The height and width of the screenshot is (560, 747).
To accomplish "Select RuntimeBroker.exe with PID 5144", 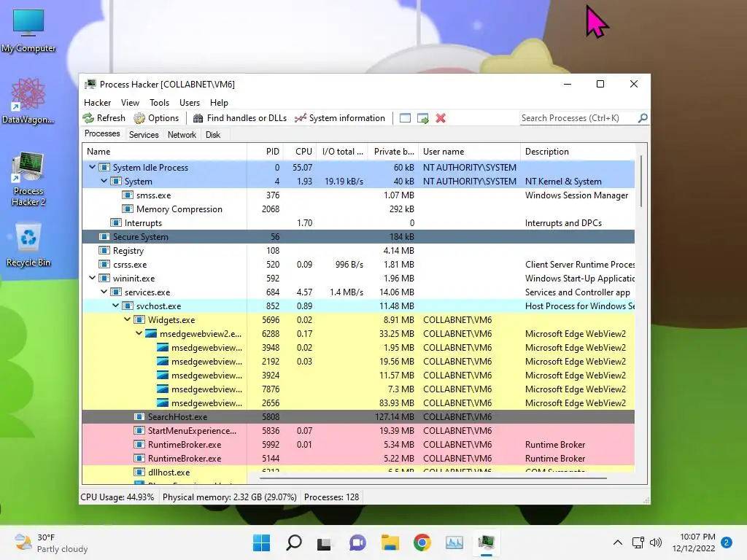I will 358,458.
